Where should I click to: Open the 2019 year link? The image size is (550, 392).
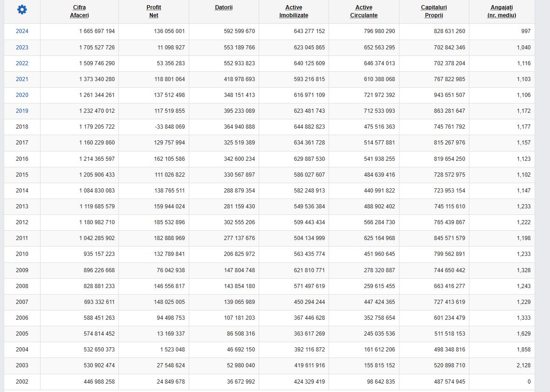click(x=22, y=110)
